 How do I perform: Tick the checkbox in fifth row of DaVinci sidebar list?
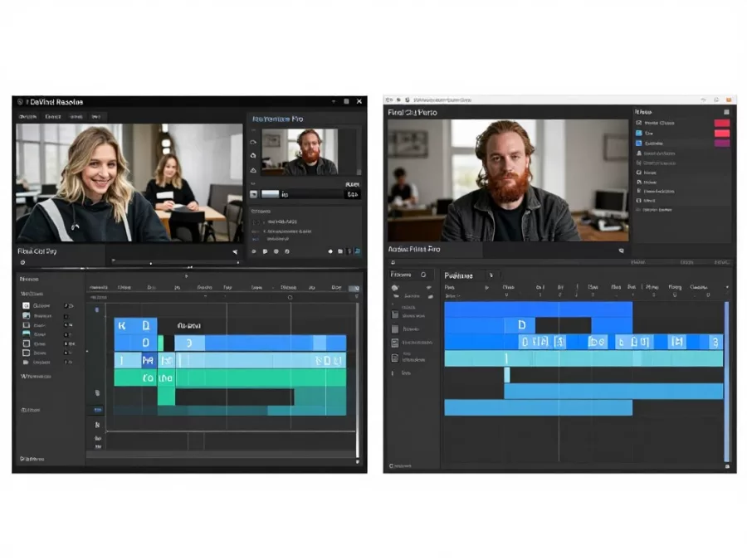pos(27,343)
